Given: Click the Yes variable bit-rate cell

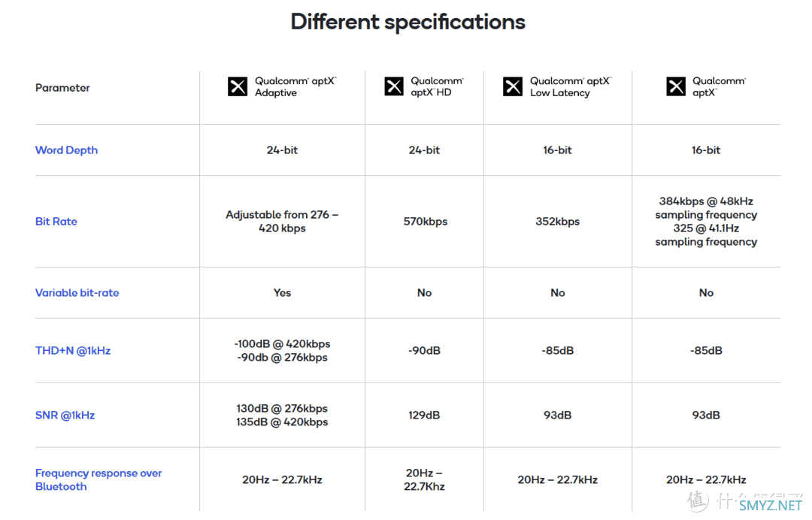Looking at the screenshot, I should [x=282, y=293].
